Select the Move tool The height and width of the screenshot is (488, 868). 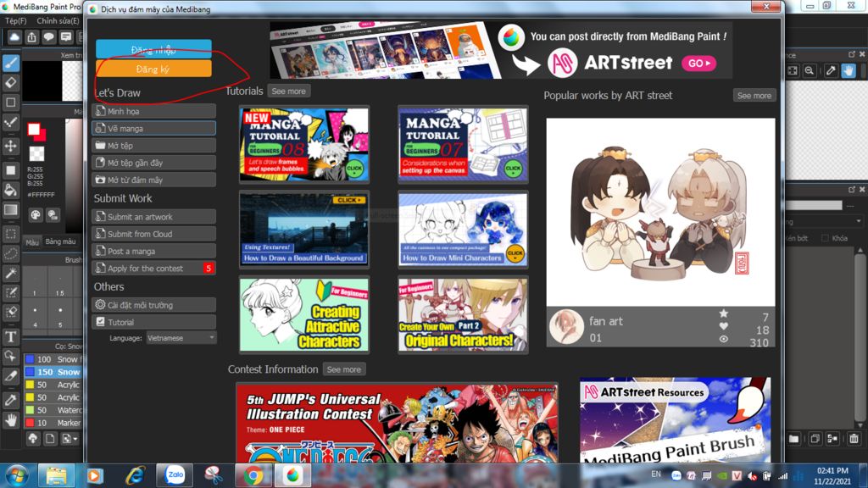[10, 146]
